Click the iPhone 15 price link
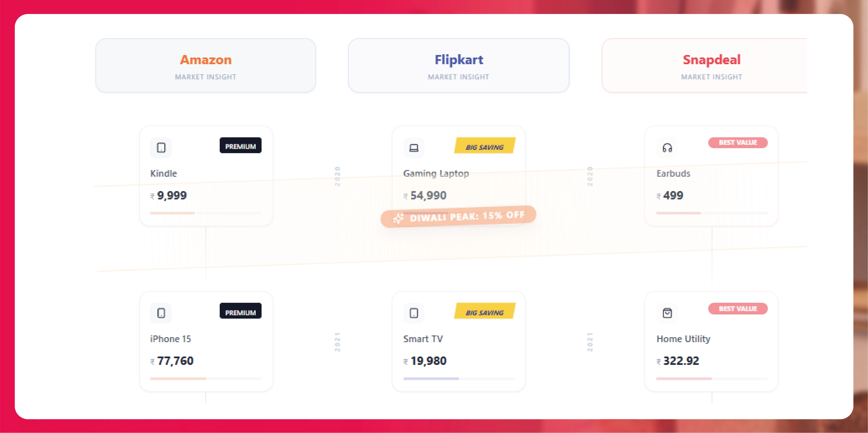868x433 pixels. 172,361
